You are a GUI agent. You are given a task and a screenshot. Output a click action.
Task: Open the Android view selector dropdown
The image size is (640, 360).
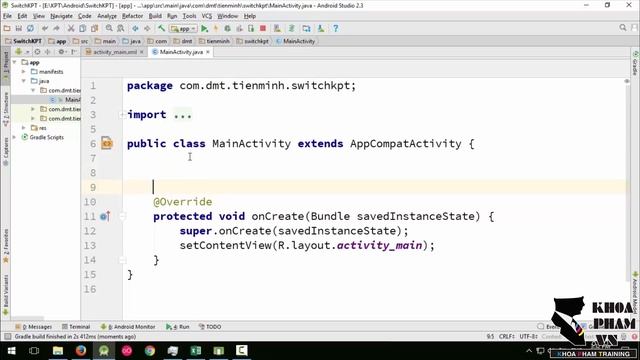pyautogui.click(x=22, y=52)
